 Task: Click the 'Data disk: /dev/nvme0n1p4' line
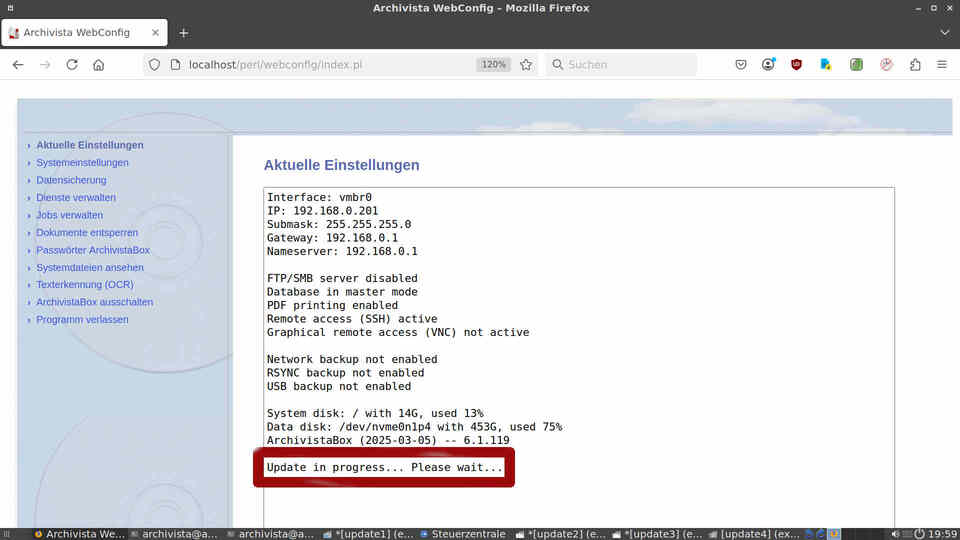[x=414, y=427]
